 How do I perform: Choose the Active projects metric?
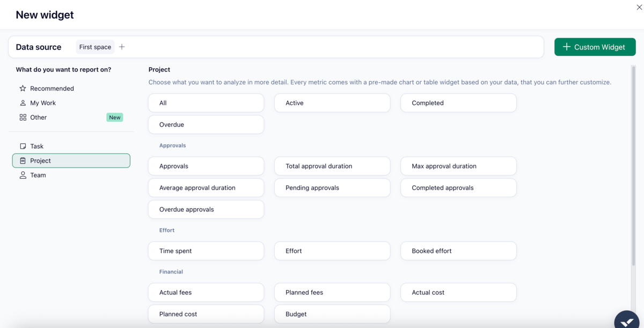332,103
